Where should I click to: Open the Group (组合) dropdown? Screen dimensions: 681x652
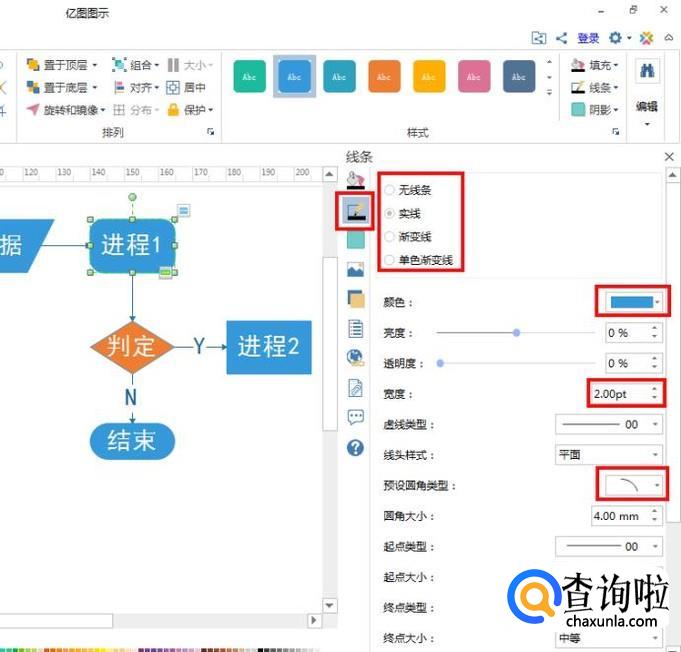point(136,65)
